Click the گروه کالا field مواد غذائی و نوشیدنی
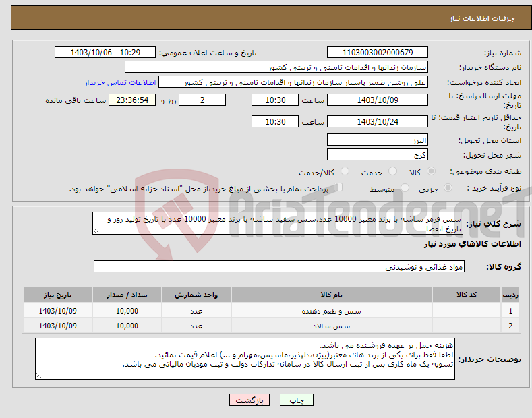532x418 pixels. (279, 267)
